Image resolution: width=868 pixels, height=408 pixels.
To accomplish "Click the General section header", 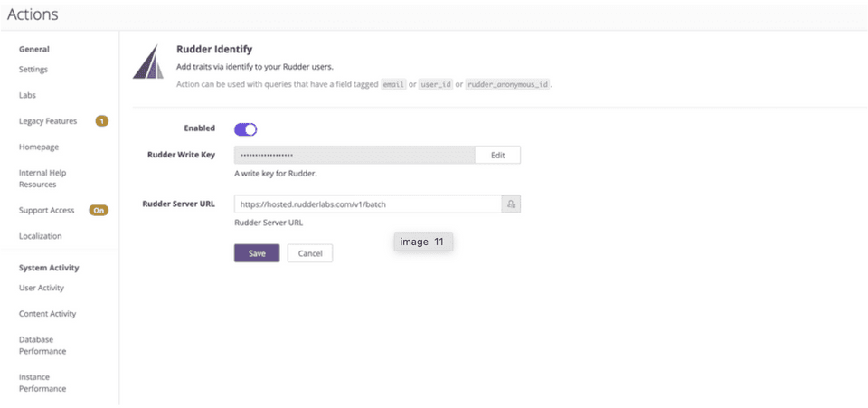I will [34, 49].
